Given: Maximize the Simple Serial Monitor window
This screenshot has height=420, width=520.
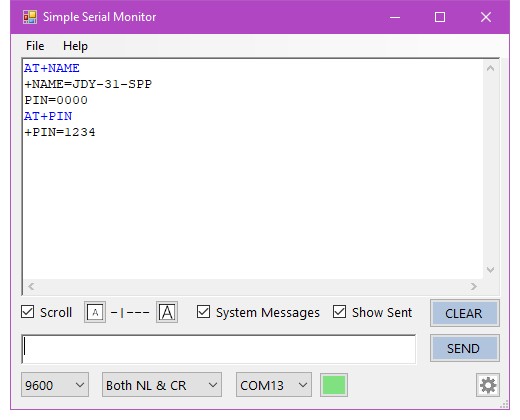Looking at the screenshot, I should [440, 17].
